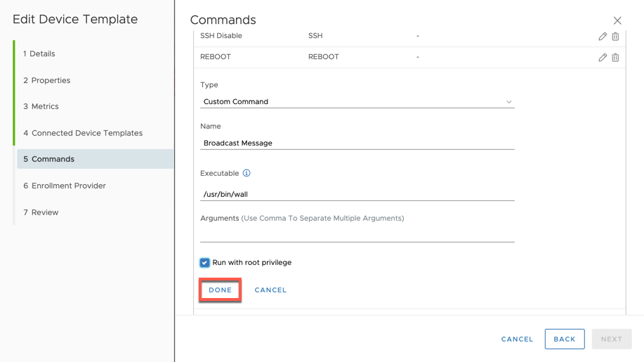Click the BACK button
Image resolution: width=644 pixels, height=362 pixels.
(x=565, y=339)
